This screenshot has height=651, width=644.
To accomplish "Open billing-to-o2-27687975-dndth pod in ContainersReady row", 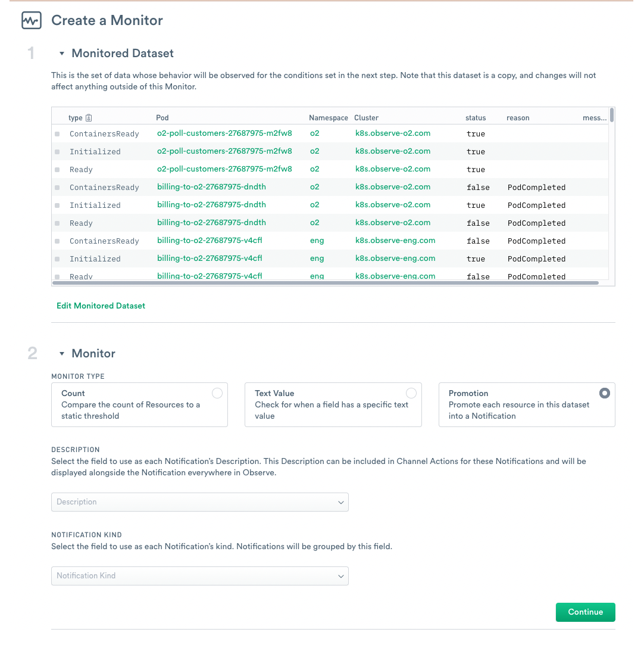I will tap(212, 187).
